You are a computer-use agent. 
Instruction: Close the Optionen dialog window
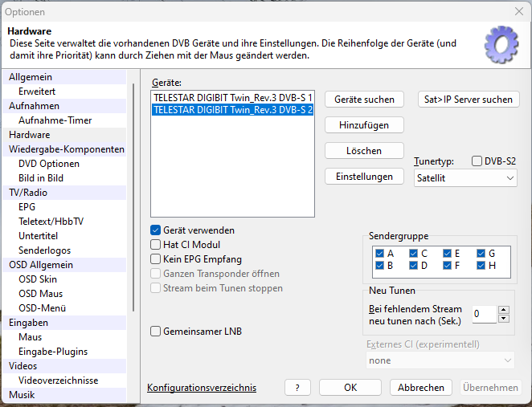coord(518,11)
